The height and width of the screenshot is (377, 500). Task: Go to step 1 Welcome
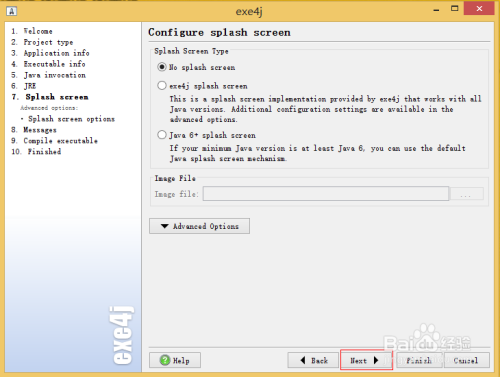tap(32, 31)
